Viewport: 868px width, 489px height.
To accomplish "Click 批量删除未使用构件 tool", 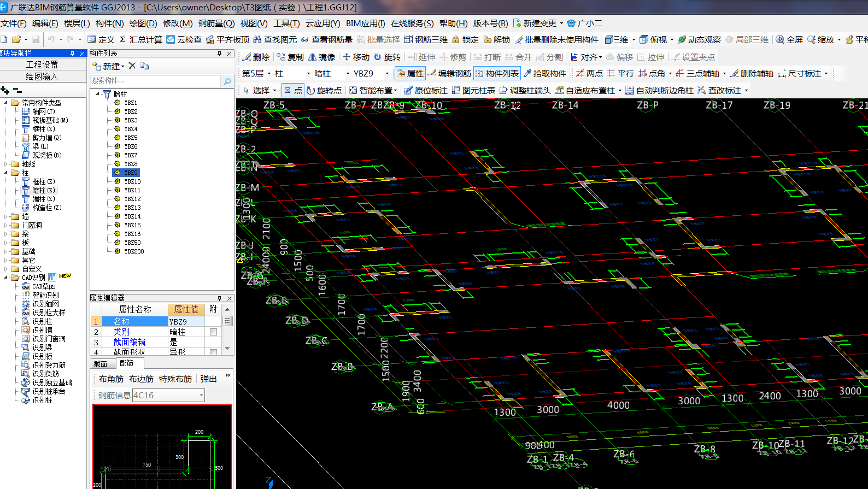I will (x=556, y=39).
